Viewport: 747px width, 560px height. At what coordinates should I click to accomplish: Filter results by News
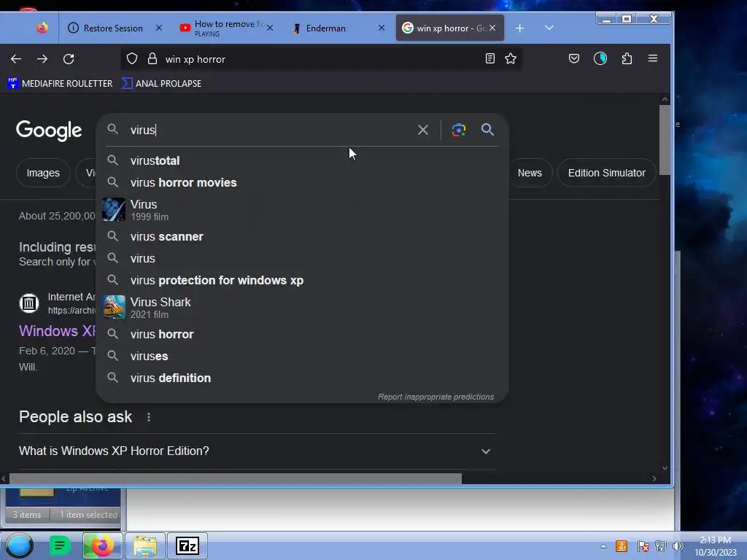(530, 173)
